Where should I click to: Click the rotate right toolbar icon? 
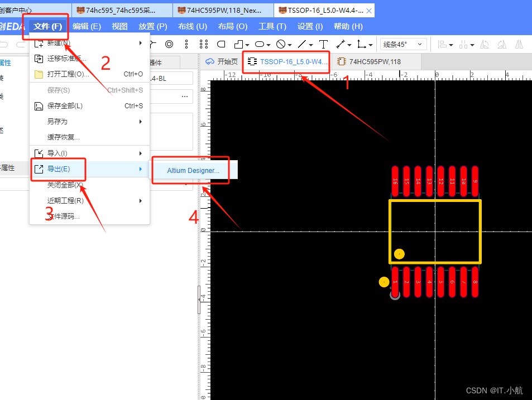(x=502, y=44)
